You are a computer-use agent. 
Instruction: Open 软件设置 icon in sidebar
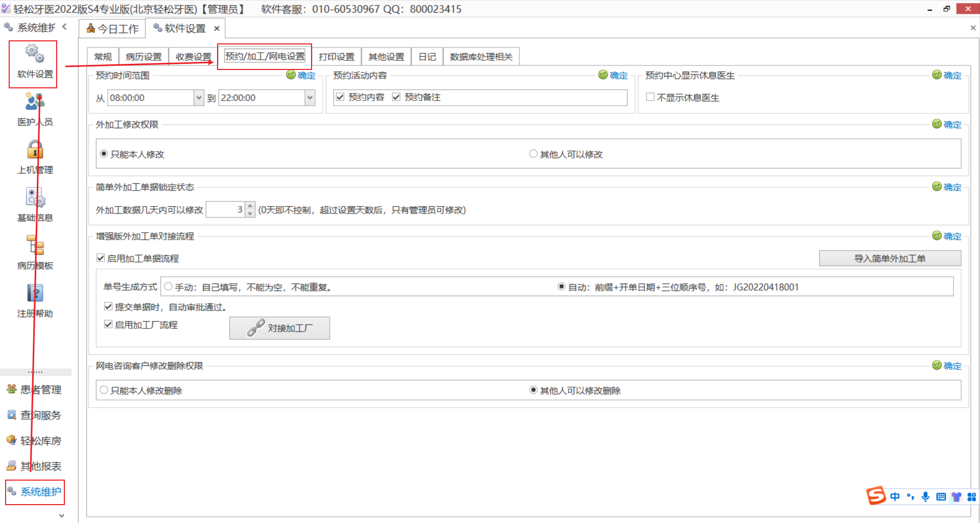click(35, 61)
